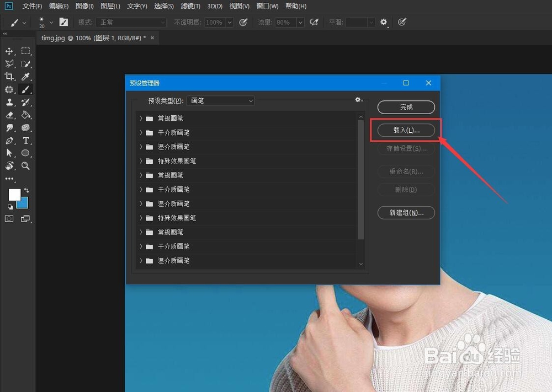Open the 视图(V) menu

tap(240, 6)
